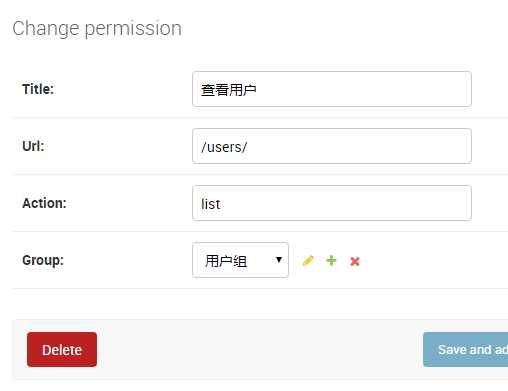
Task: Click the black arrow of the Group select
Action: 279,260
